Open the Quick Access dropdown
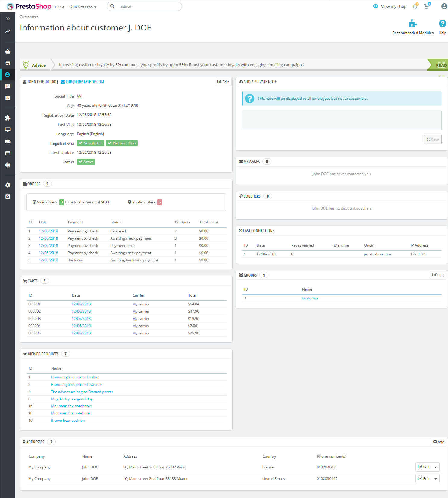The width and height of the screenshot is (448, 498). point(83,7)
